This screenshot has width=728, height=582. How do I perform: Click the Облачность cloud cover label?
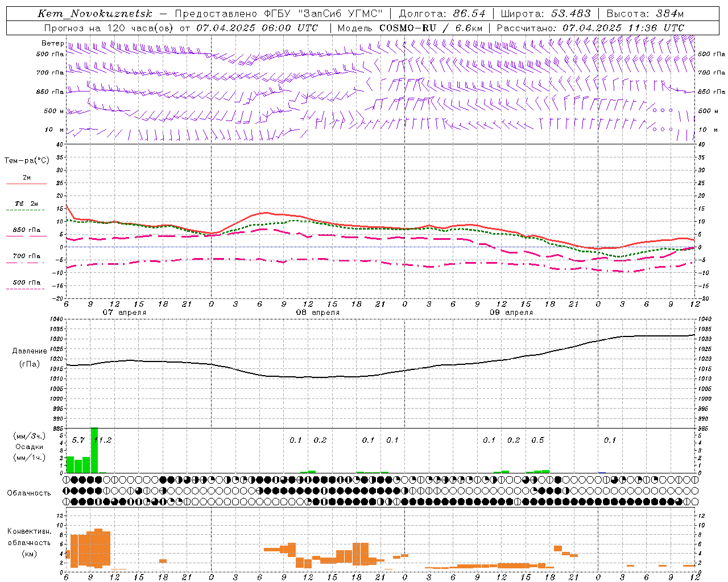coord(29,493)
